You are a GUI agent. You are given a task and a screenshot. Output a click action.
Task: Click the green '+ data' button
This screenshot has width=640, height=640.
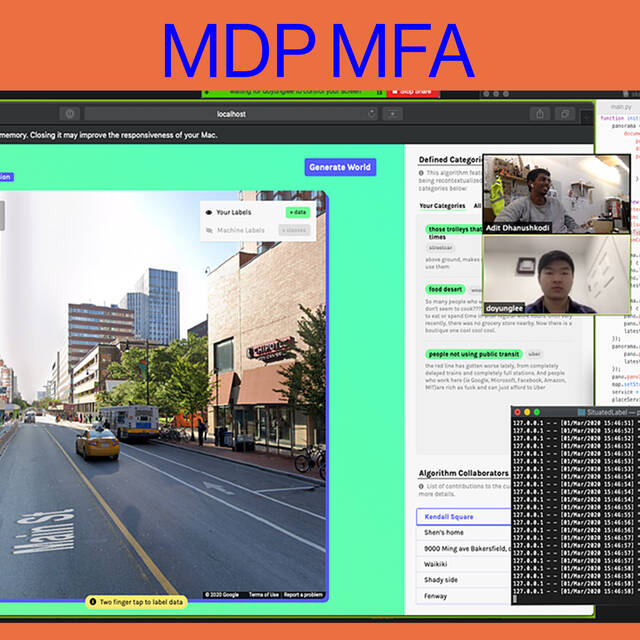click(298, 212)
